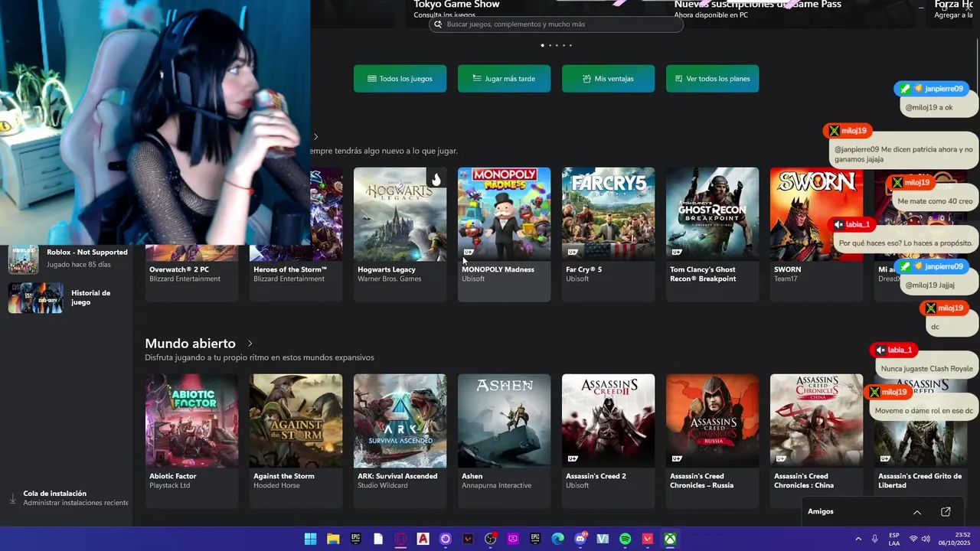Click the Jugar más tarde button
Image resolution: width=980 pixels, height=551 pixels.
(x=504, y=79)
